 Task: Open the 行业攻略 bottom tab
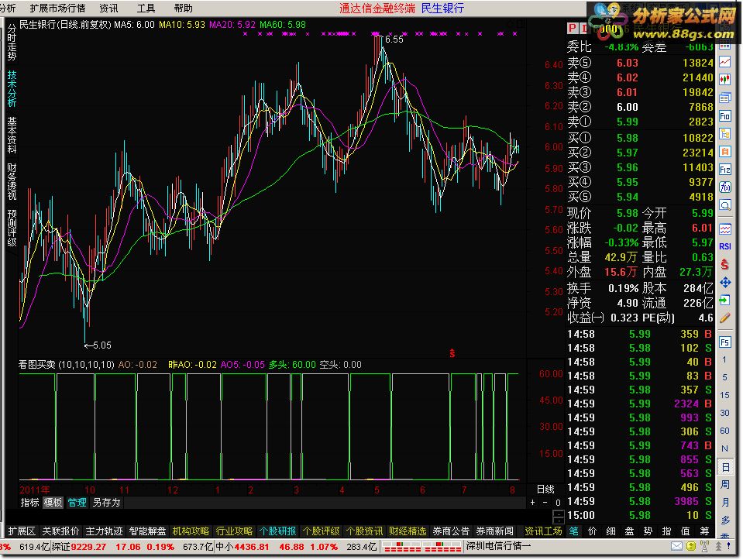point(234,531)
